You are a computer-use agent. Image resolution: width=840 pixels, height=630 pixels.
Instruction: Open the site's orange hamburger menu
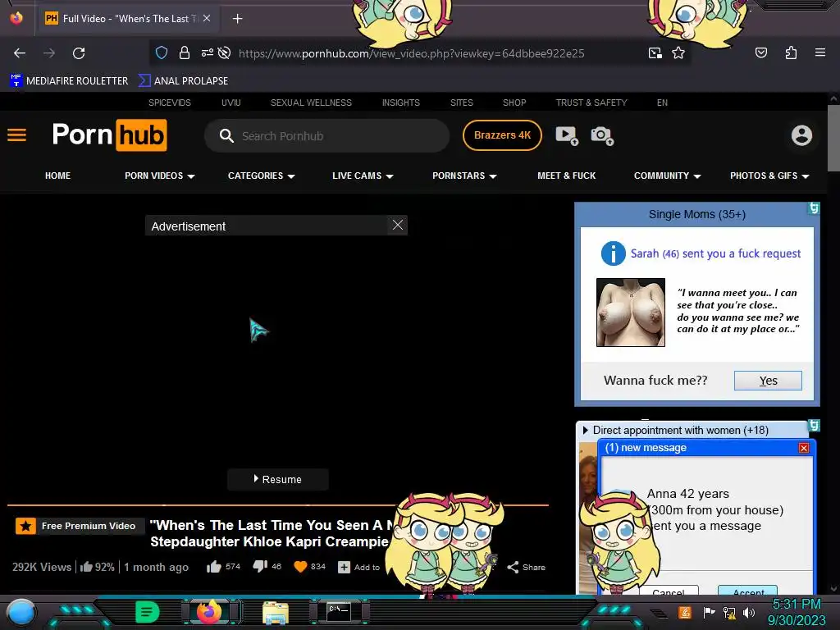click(x=16, y=135)
